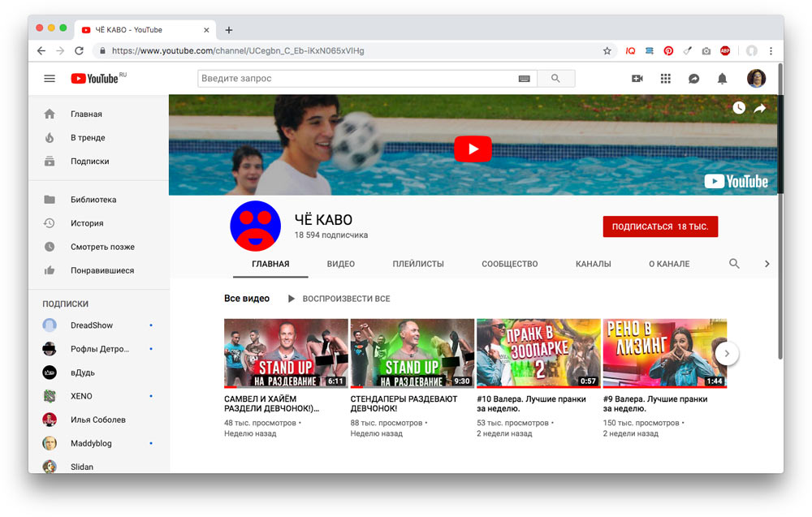Open В тренде in the sidebar
812x517 pixels.
88,138
